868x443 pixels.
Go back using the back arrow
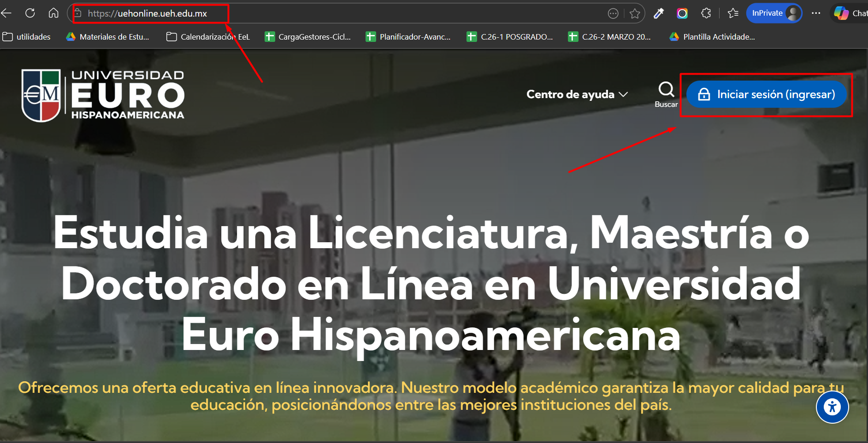(x=6, y=13)
